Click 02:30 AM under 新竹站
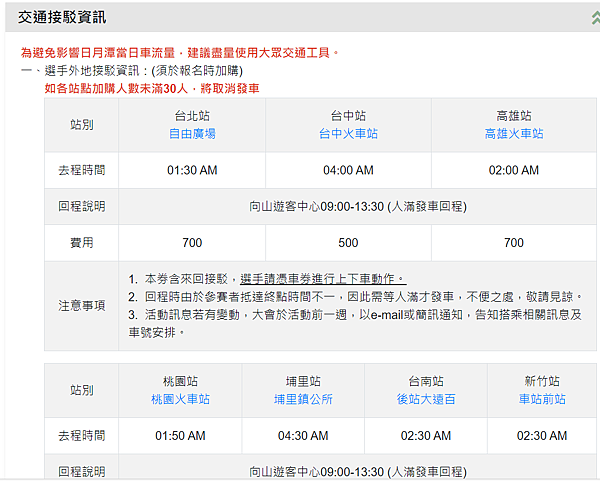 click(x=542, y=435)
